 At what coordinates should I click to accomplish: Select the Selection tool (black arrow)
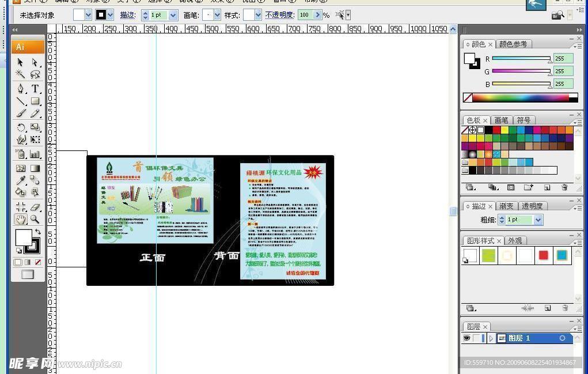pyautogui.click(x=21, y=62)
